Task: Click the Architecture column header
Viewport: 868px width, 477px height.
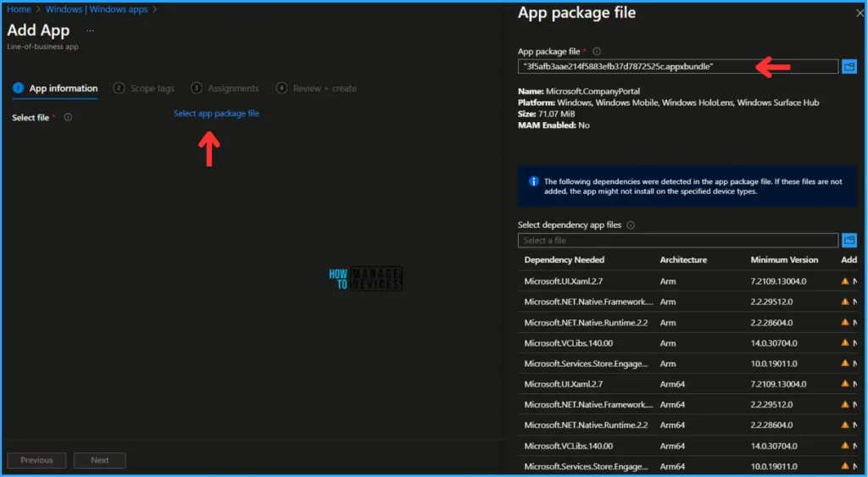Action: coord(683,260)
